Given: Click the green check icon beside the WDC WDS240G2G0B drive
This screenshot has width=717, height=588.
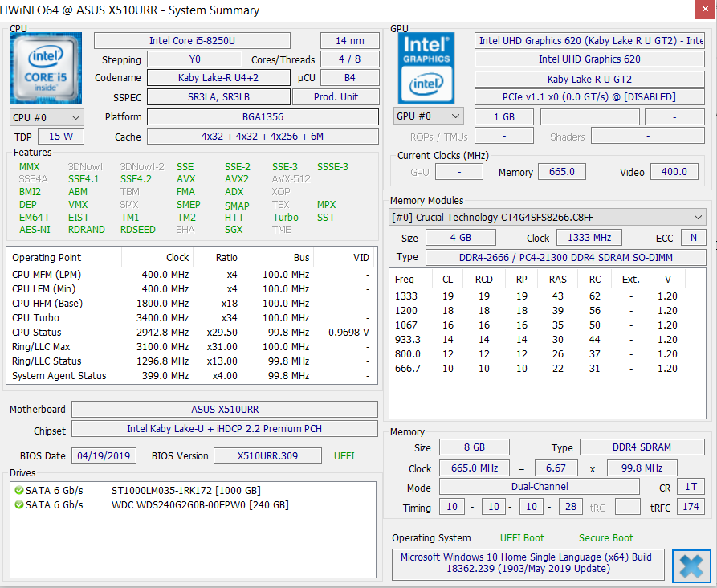Looking at the screenshot, I should tap(18, 505).
